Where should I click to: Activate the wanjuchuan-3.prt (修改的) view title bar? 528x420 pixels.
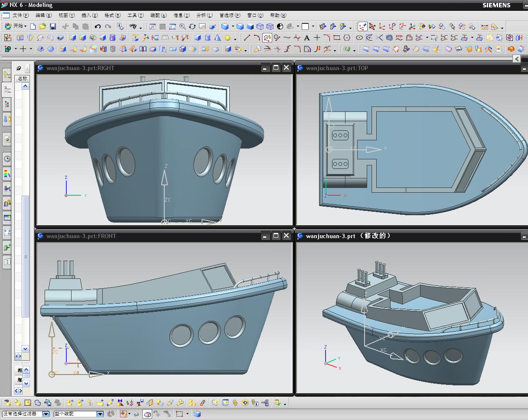pos(411,236)
